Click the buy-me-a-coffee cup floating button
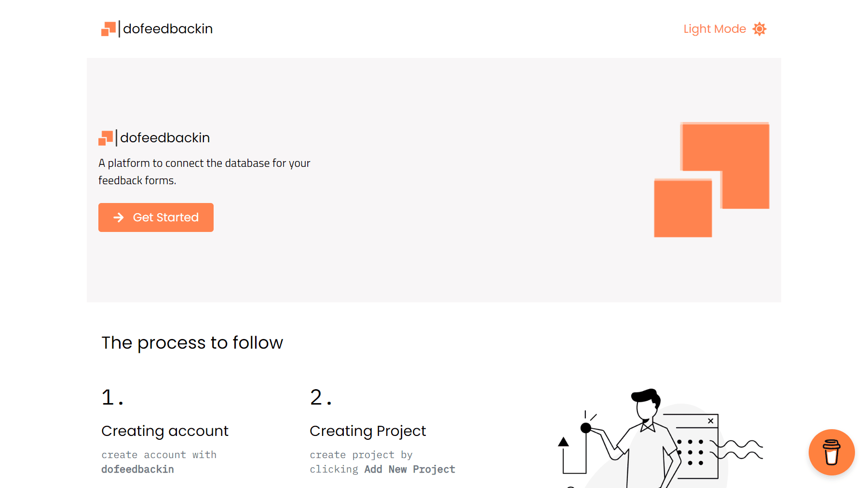868x488 pixels. click(831, 452)
